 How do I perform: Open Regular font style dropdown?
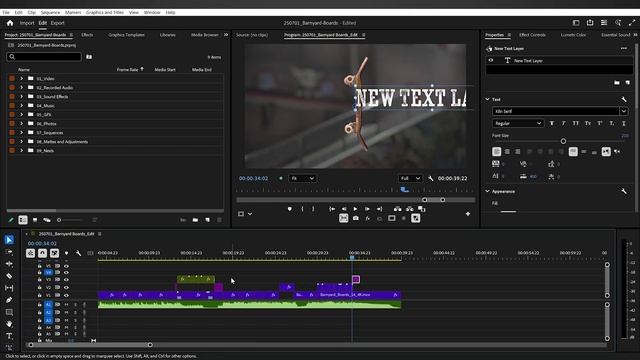[518, 123]
